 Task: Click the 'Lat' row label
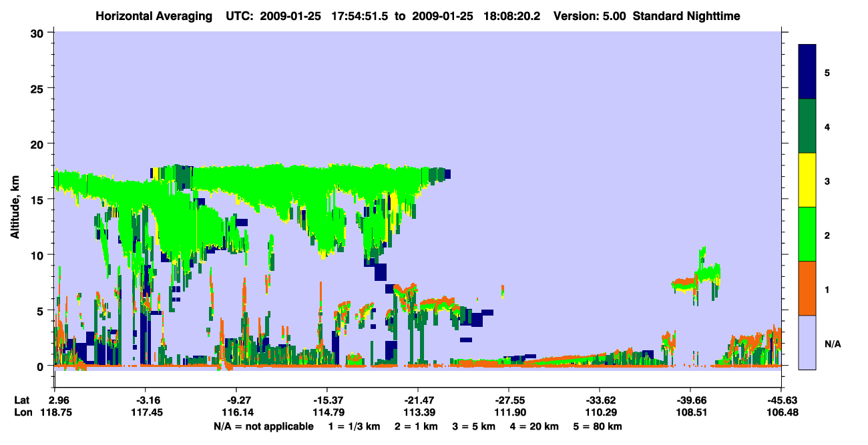tap(23, 400)
